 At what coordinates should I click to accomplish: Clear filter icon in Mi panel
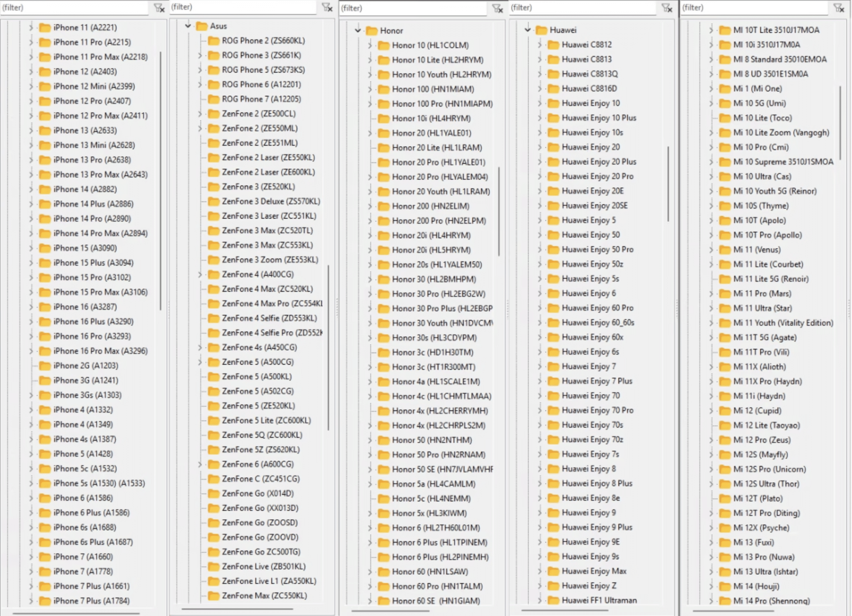839,8
